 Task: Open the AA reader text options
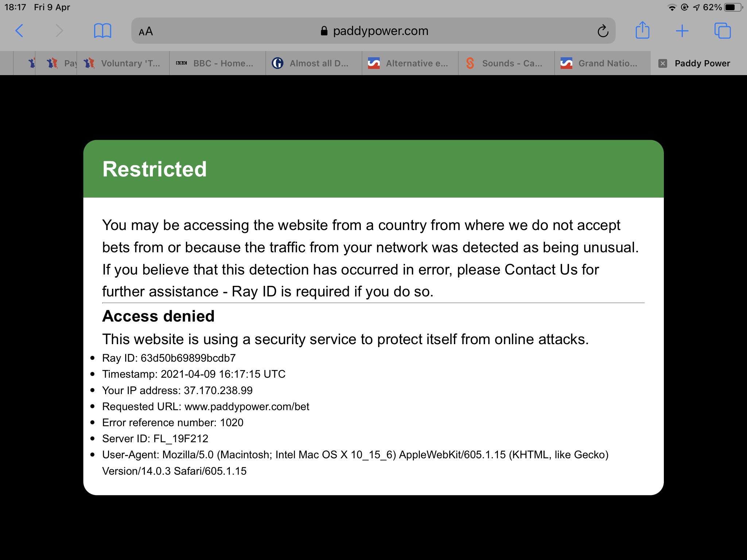[x=146, y=31]
